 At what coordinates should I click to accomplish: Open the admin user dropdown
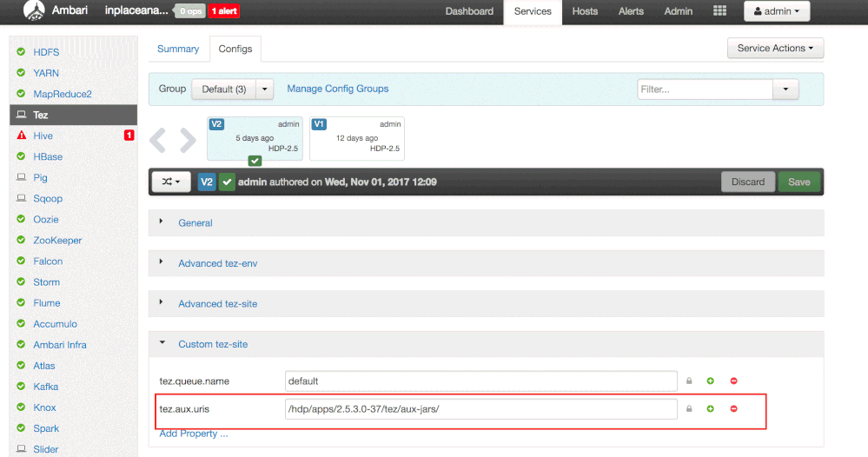[x=777, y=11]
